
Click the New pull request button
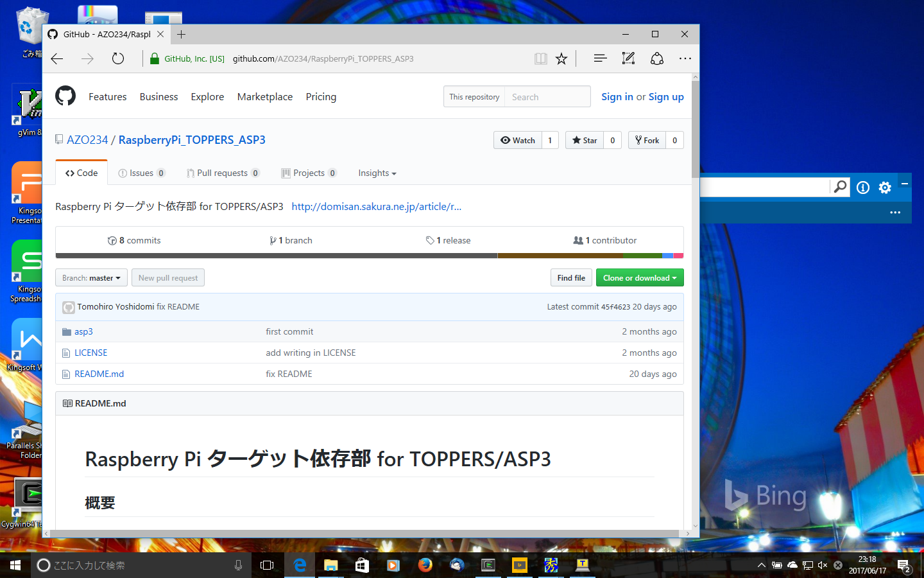[168, 278]
